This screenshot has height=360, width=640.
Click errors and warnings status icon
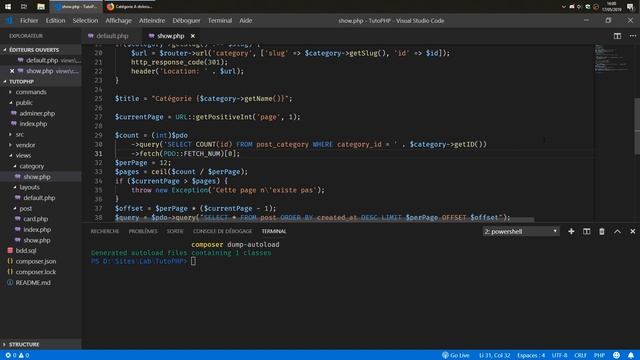[x=17, y=356]
